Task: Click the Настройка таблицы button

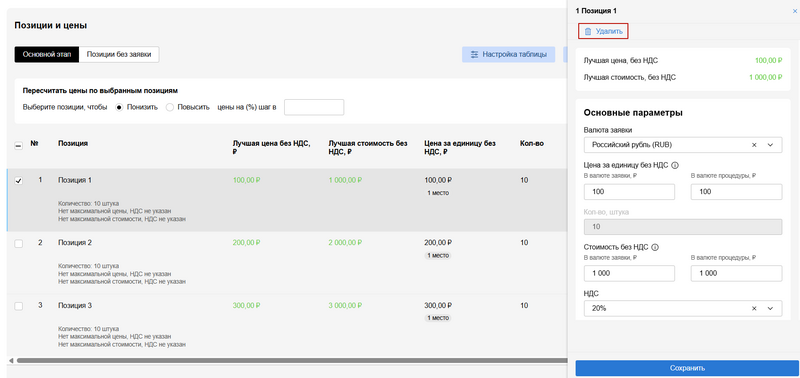Action: (509, 54)
